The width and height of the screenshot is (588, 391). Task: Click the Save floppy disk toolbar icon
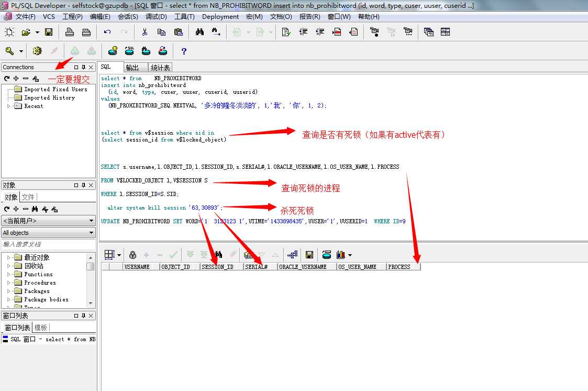[x=49, y=32]
